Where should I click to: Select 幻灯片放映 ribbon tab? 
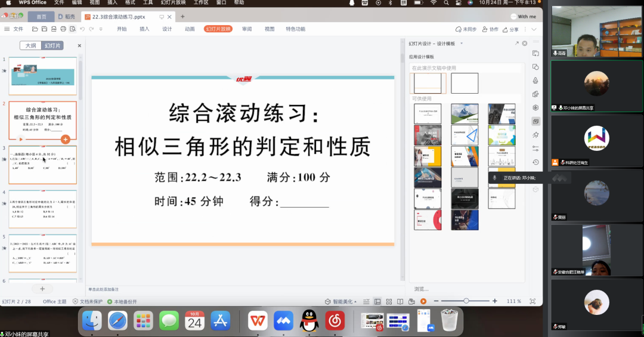(x=218, y=29)
